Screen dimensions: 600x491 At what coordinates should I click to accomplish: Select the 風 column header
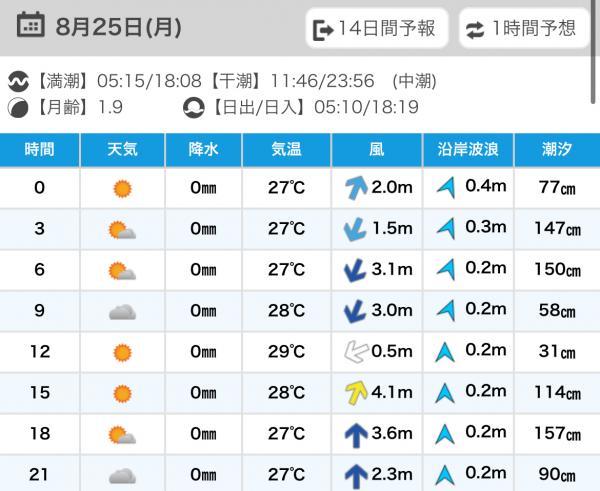point(377,150)
